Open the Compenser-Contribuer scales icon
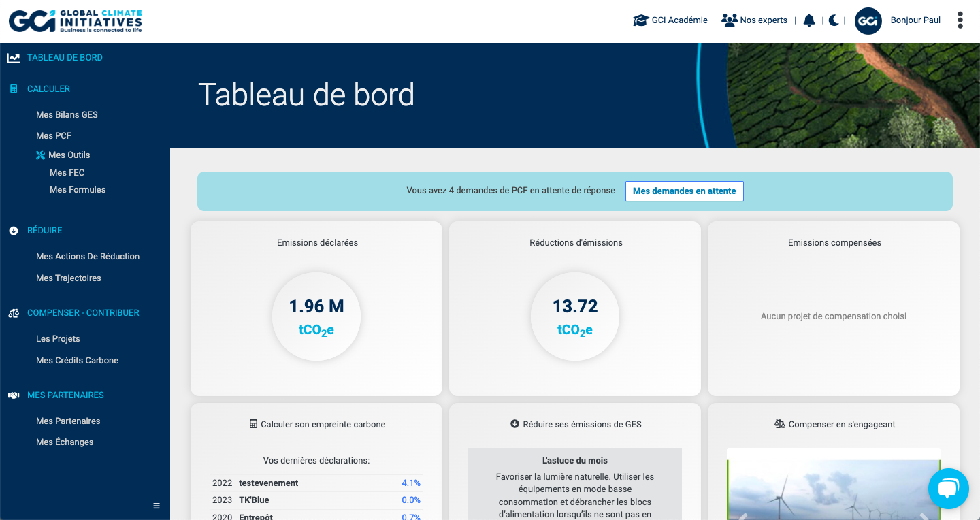 pos(13,312)
